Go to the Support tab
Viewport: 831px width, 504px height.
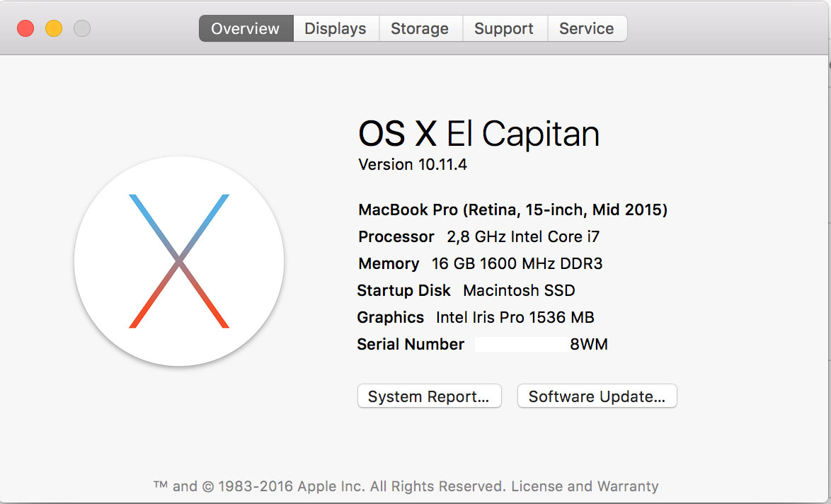(x=504, y=29)
